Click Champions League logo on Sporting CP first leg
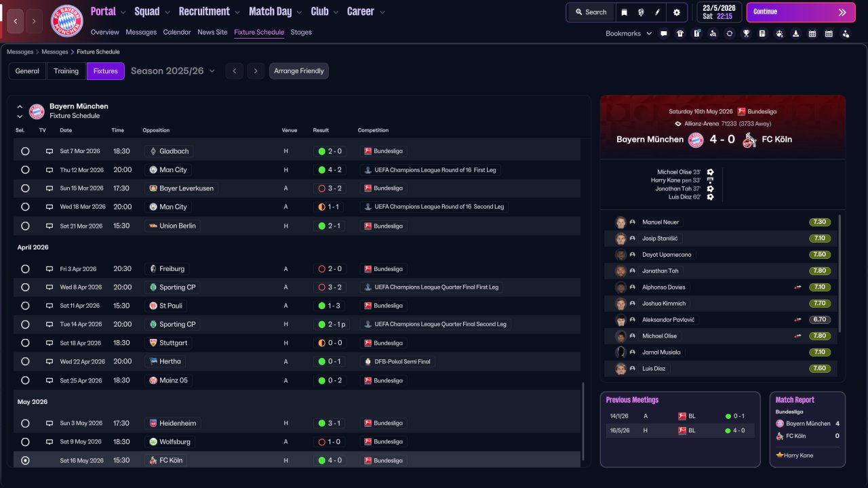The width and height of the screenshot is (868, 488). (368, 287)
